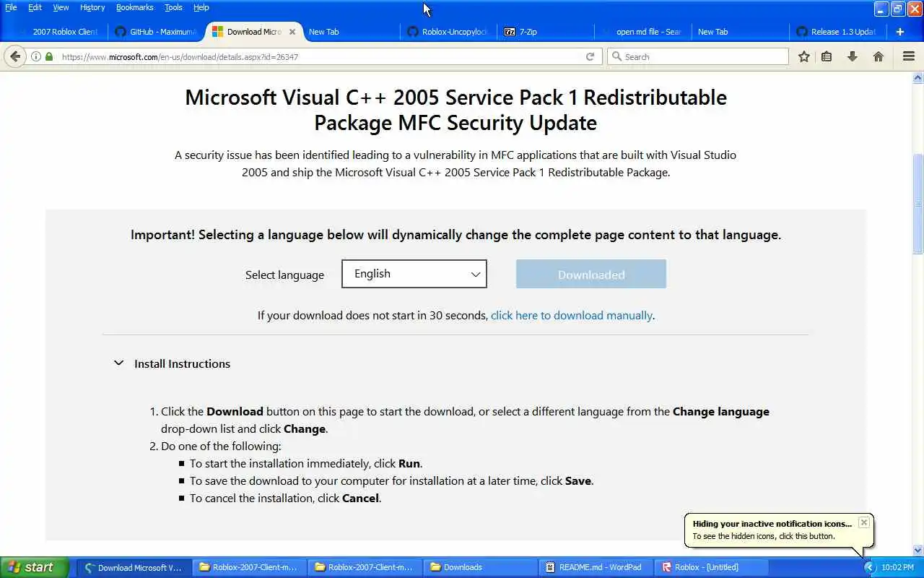Viewport: 924px width, 578px height.
Task: Open the downloads arrow in toolbar
Action: click(853, 56)
